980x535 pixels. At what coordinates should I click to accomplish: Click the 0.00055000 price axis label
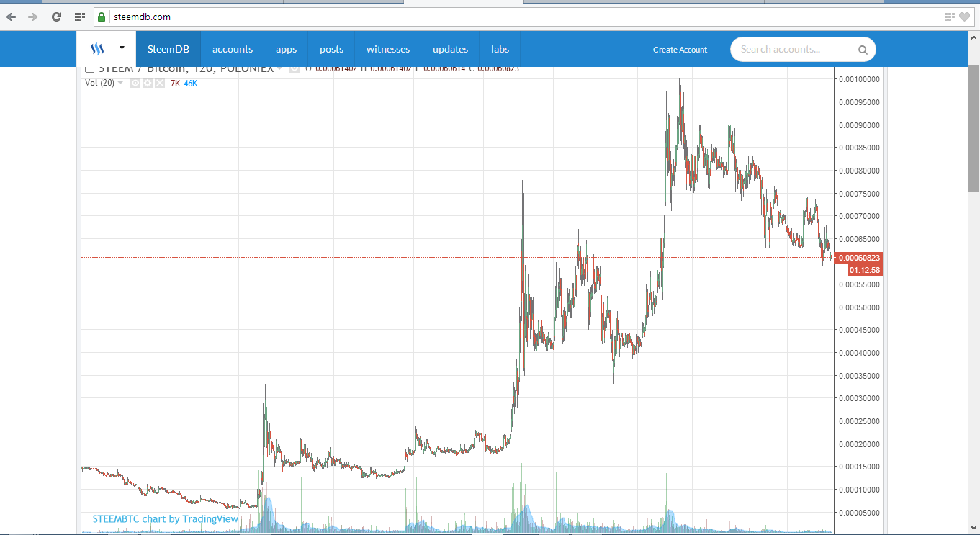click(x=860, y=284)
